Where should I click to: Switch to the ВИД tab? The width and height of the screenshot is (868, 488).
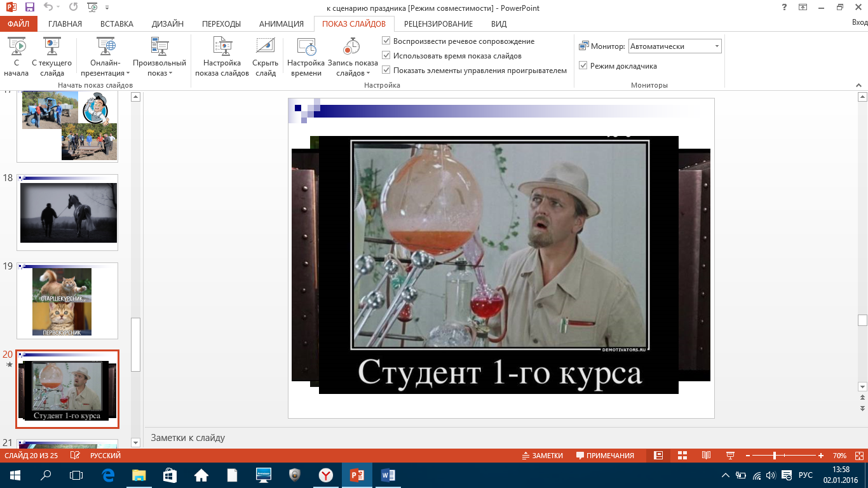coord(499,24)
